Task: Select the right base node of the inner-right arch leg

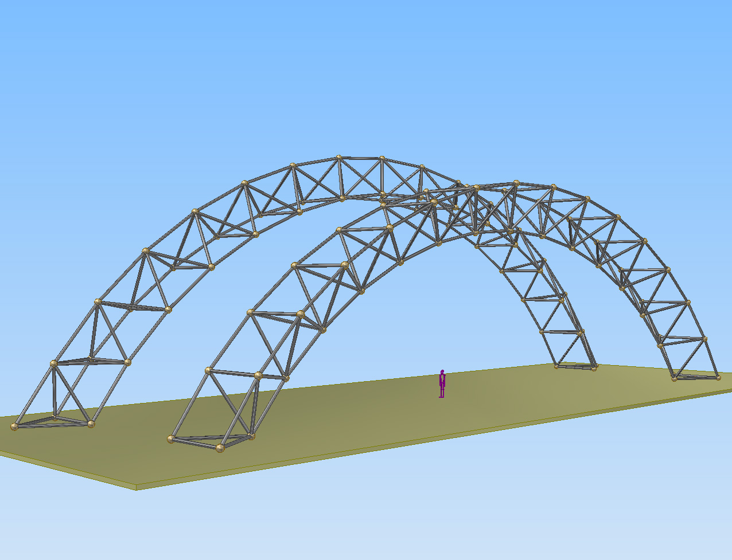Action: click(x=594, y=367)
